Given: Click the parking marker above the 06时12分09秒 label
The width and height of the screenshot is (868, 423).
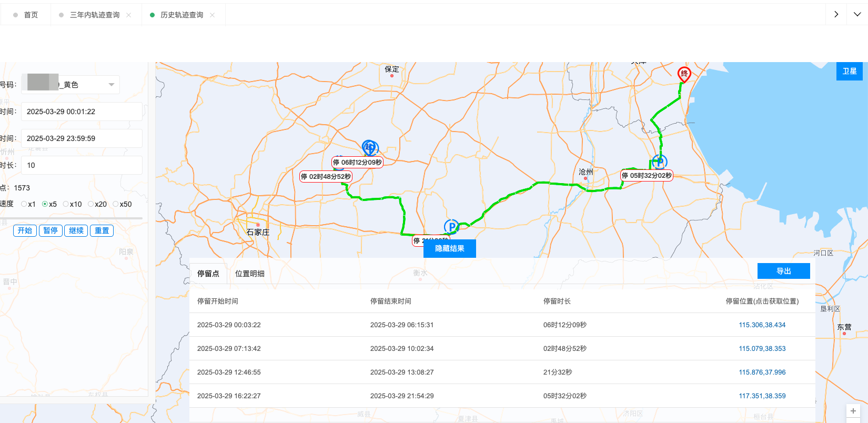Looking at the screenshot, I should coord(370,148).
